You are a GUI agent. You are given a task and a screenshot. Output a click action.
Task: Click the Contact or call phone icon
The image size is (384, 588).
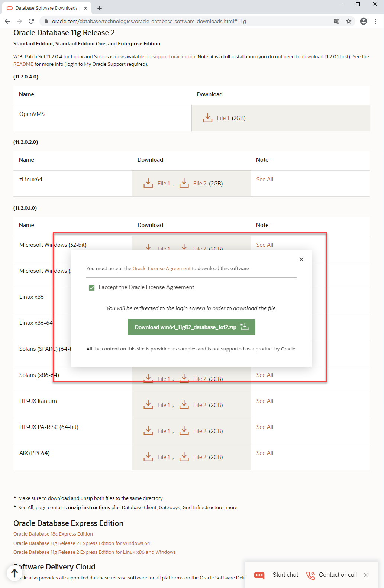click(x=310, y=575)
